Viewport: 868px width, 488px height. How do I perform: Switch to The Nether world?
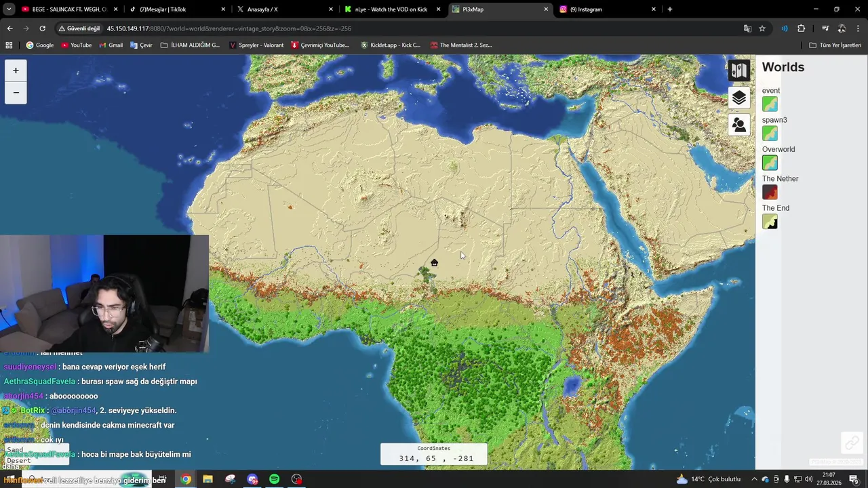(770, 192)
